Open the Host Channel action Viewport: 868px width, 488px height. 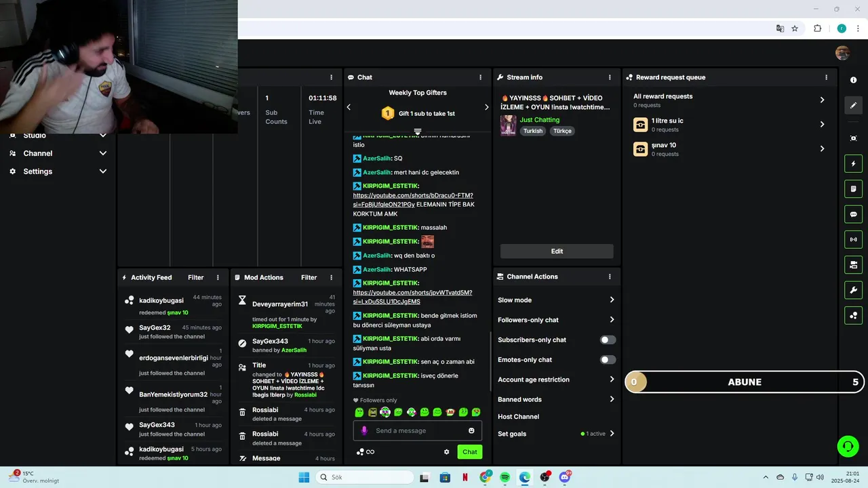pos(518,417)
